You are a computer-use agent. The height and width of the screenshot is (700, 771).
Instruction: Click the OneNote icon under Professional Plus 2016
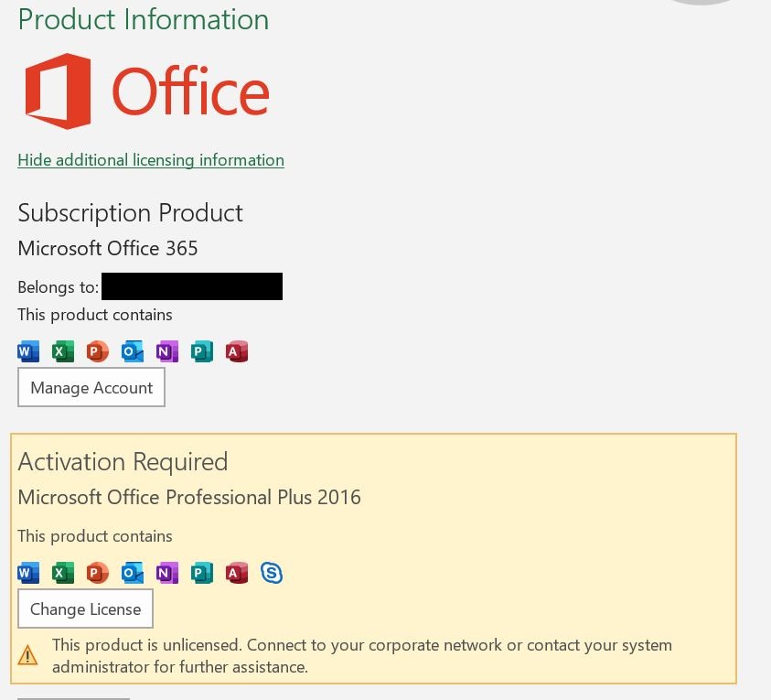tap(167, 573)
